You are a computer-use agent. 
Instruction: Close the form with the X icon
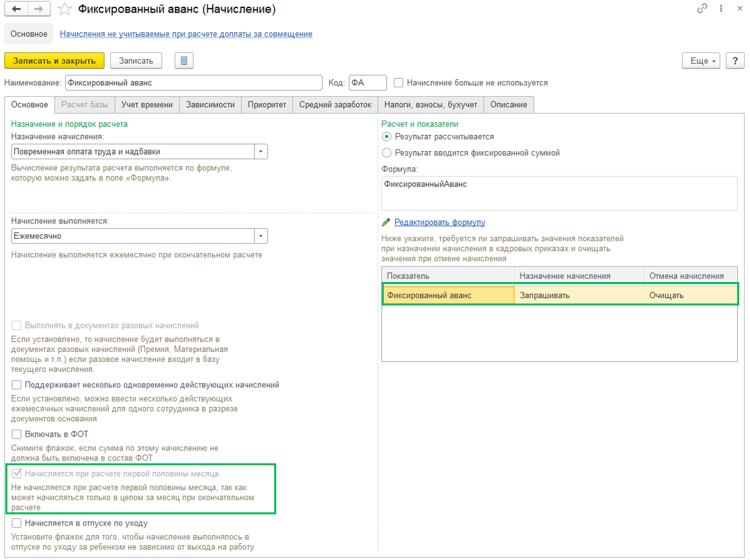[739, 8]
